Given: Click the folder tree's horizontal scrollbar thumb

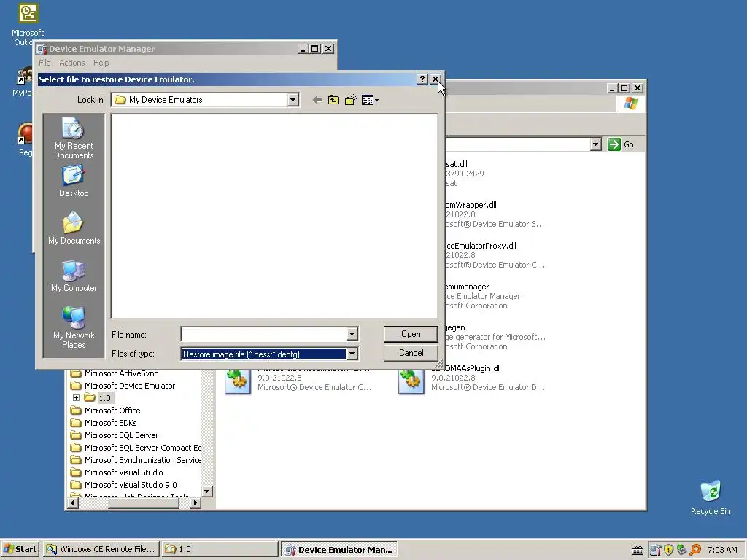Looking at the screenshot, I should pyautogui.click(x=143, y=503).
